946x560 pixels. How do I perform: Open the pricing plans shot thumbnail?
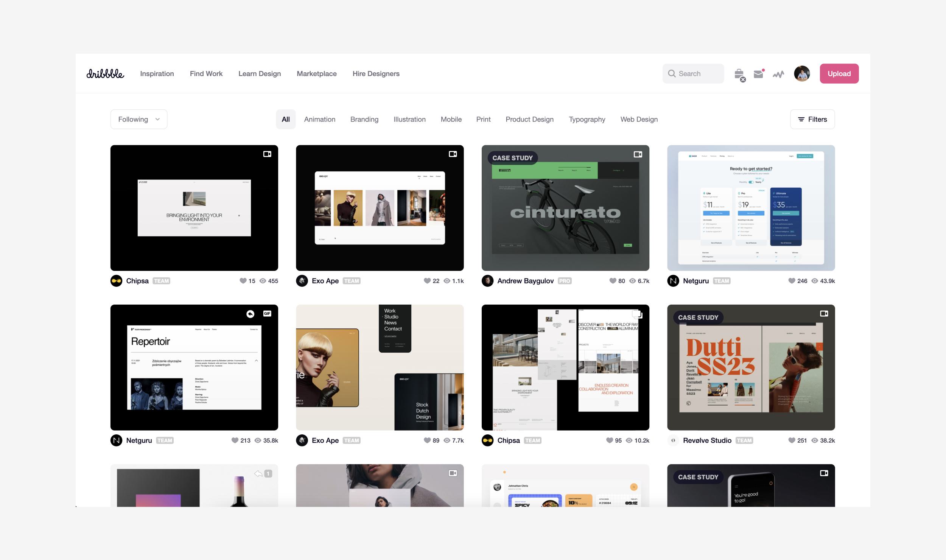click(751, 208)
